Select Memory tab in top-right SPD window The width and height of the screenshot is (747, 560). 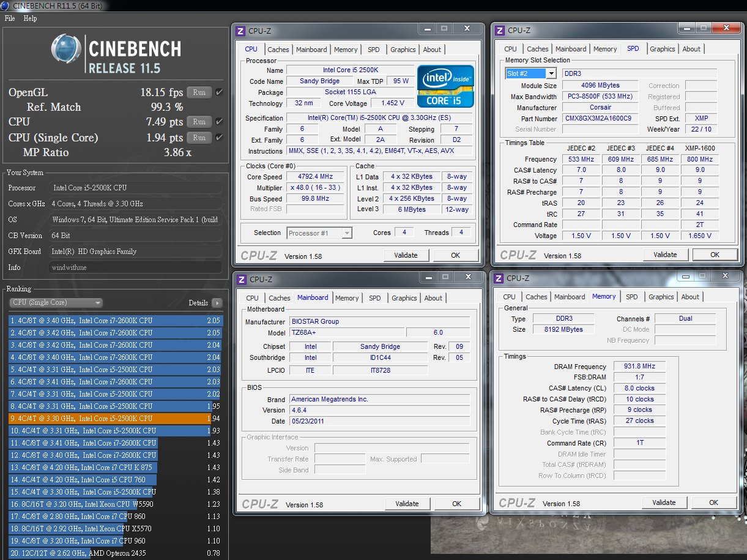[605, 49]
